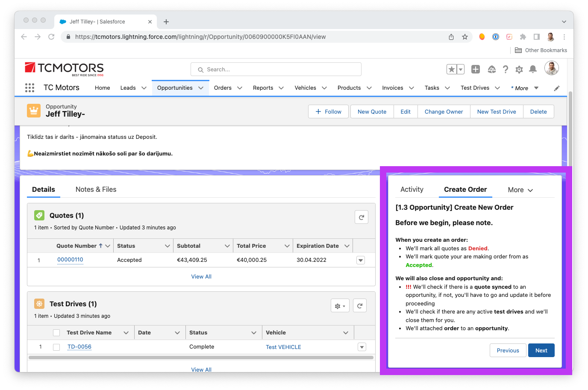
Task: Expand the Products navigation dropdown
Action: [x=369, y=88]
